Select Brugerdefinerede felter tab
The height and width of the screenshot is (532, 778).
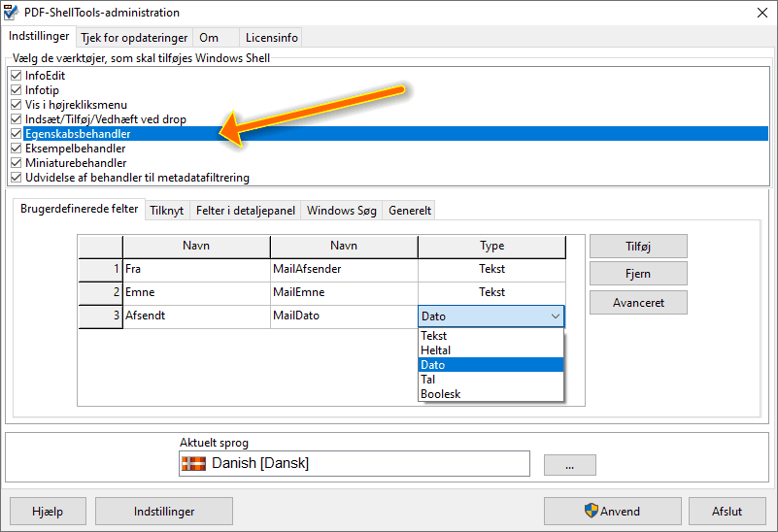pyautogui.click(x=80, y=209)
